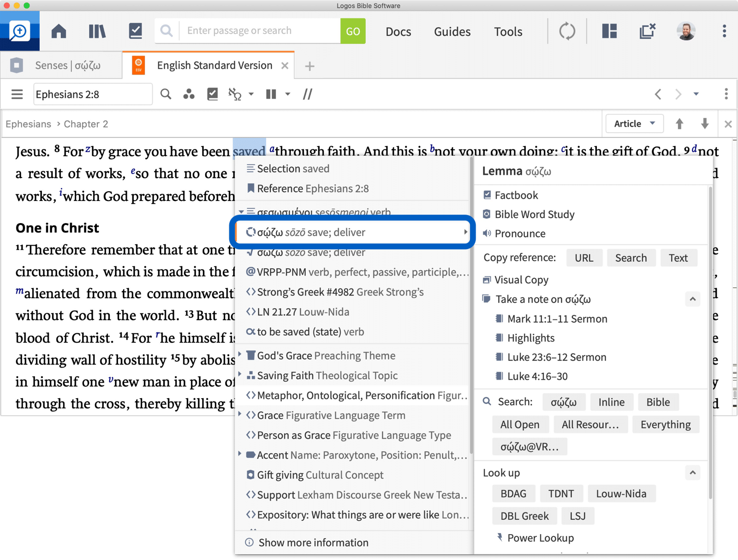Click the close all panels icon

click(x=648, y=31)
